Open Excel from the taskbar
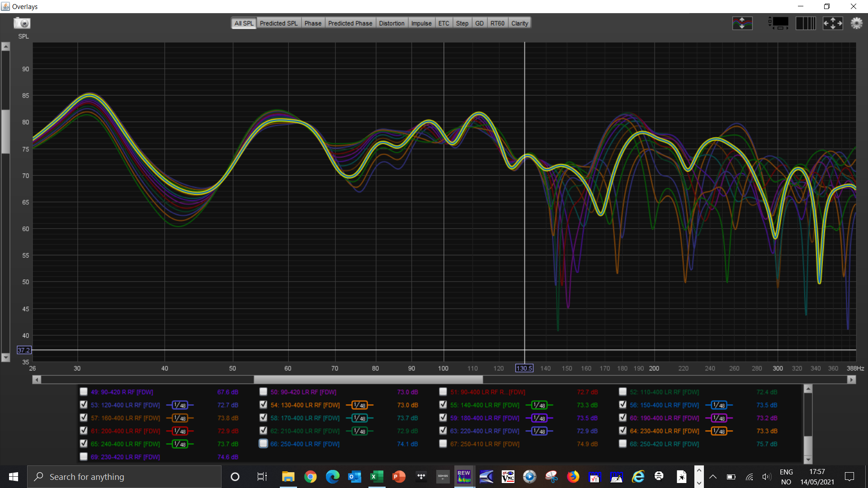The height and width of the screenshot is (488, 868). point(376,477)
